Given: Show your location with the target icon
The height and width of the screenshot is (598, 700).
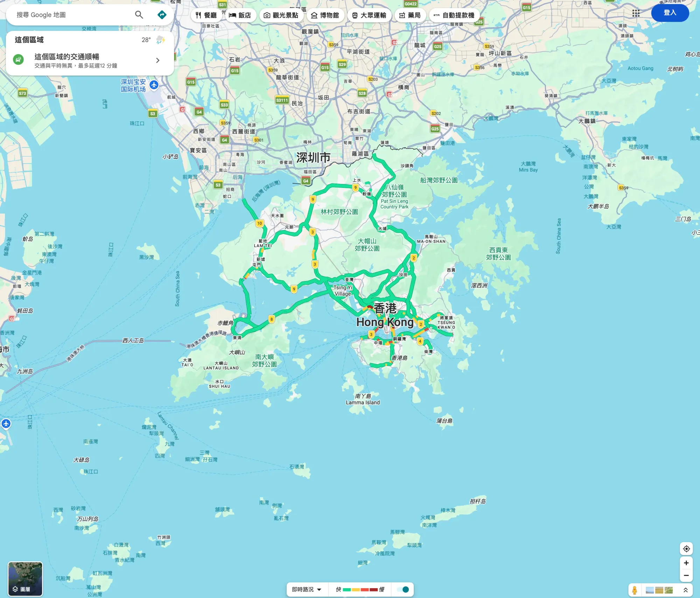Looking at the screenshot, I should pyautogui.click(x=686, y=549).
